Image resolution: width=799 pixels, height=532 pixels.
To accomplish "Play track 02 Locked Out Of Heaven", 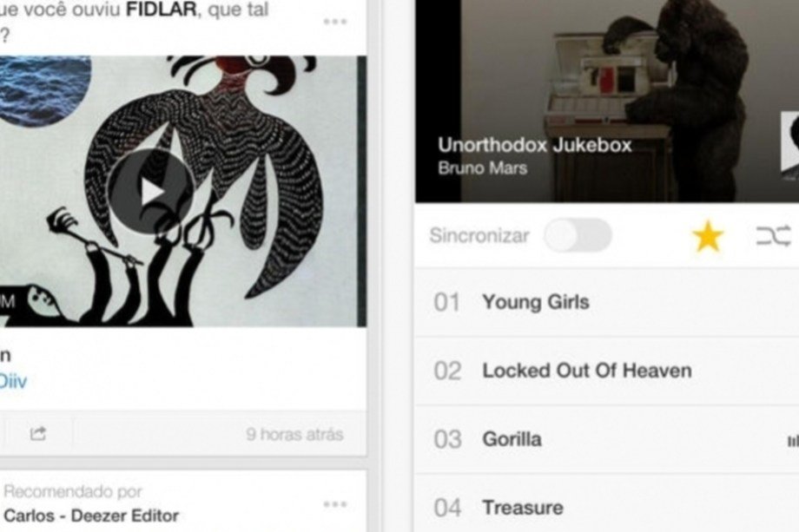I will point(606,371).
